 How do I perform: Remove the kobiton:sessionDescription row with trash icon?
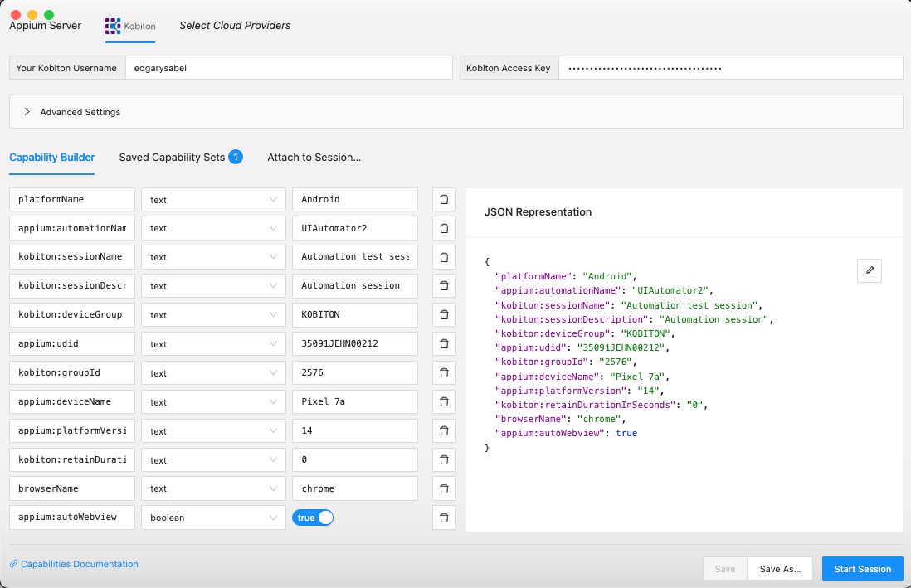point(444,286)
